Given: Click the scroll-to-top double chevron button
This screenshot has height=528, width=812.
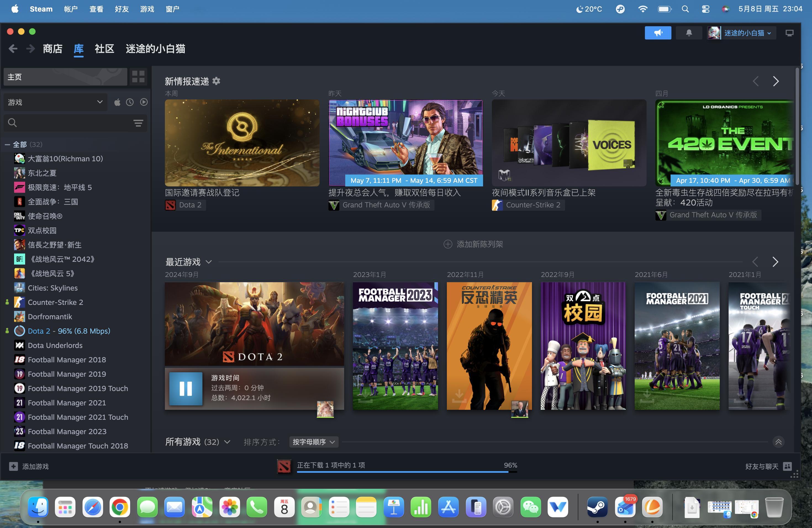Looking at the screenshot, I should click(x=778, y=442).
